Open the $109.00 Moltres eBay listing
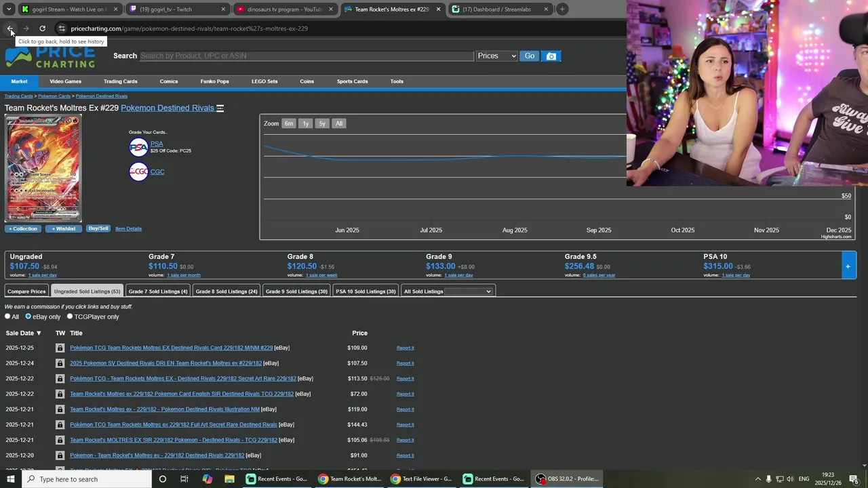 [x=171, y=348]
